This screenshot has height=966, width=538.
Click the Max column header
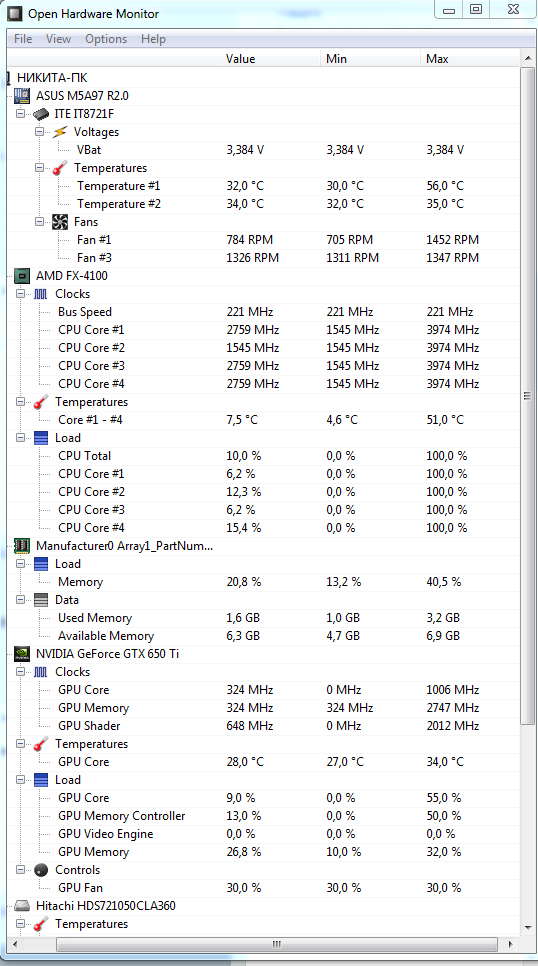coord(470,59)
